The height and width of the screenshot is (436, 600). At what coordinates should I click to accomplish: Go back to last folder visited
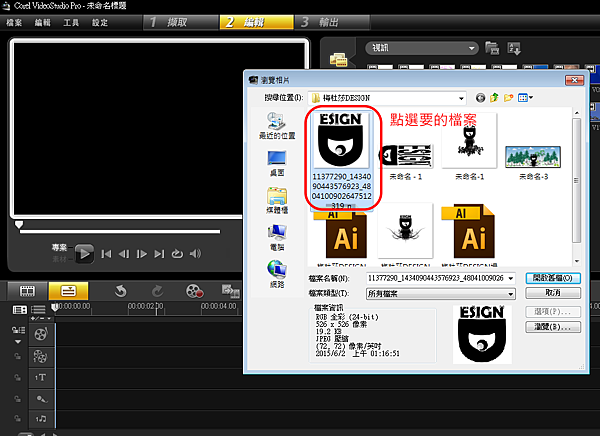coord(480,98)
